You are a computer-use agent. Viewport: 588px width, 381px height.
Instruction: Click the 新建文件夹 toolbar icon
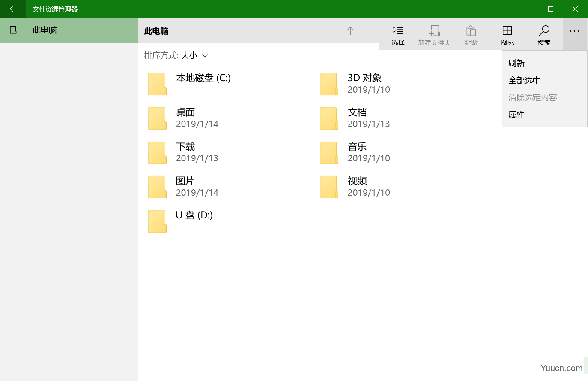tap(434, 30)
